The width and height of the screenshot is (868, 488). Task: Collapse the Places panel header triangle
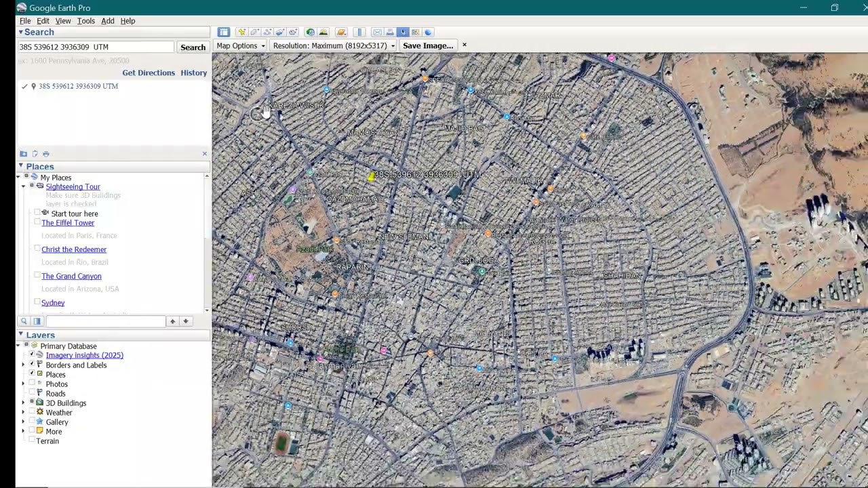click(21, 166)
